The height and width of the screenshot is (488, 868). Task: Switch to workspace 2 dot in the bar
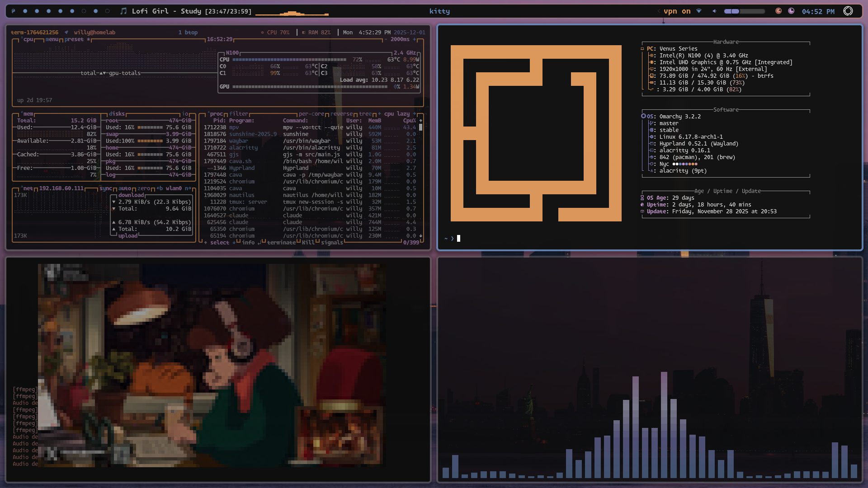coord(25,11)
